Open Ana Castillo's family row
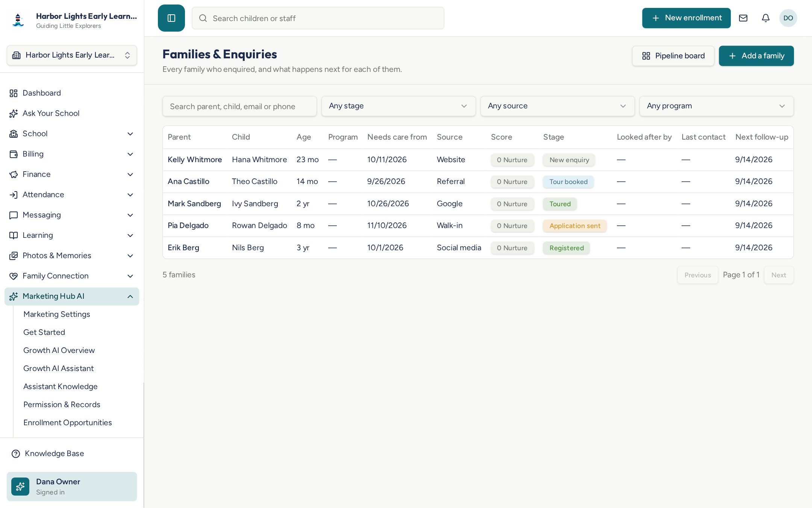 pyautogui.click(x=478, y=181)
